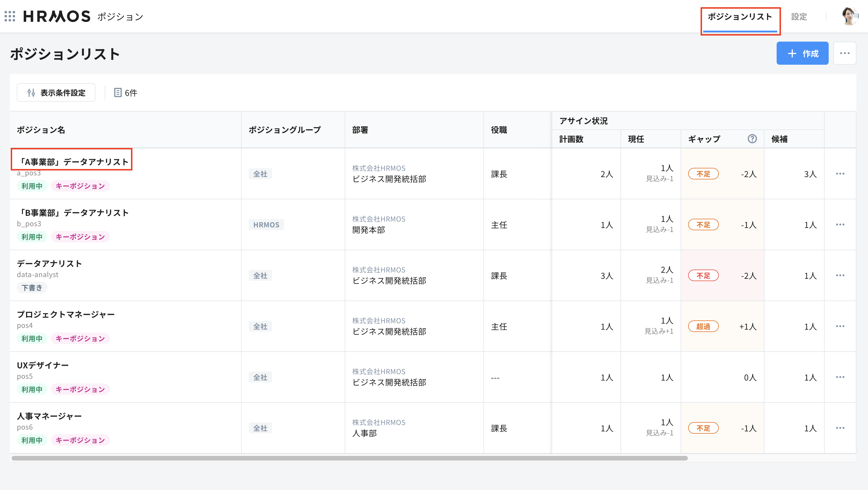868x490 pixels.
Task: Click the list icon next to 6件
Action: pyautogui.click(x=118, y=93)
